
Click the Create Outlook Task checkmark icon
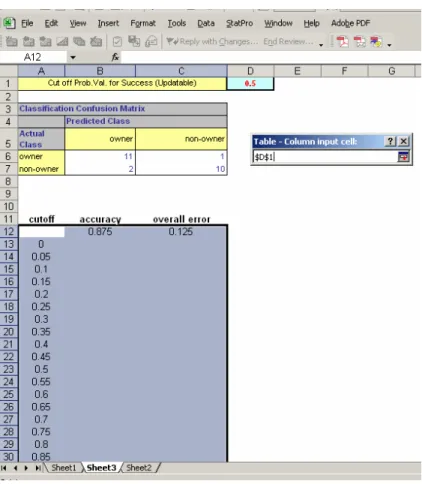point(117,41)
